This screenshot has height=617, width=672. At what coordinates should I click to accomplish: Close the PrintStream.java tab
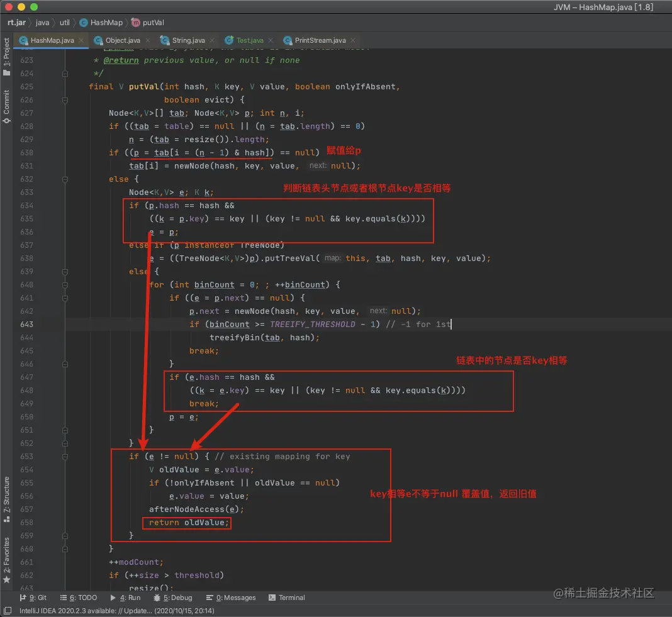(353, 40)
